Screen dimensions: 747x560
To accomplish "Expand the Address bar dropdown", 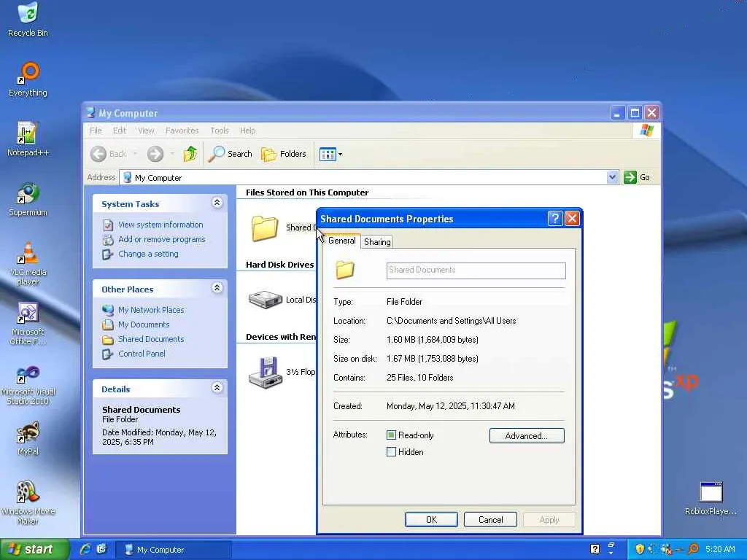I will click(612, 177).
